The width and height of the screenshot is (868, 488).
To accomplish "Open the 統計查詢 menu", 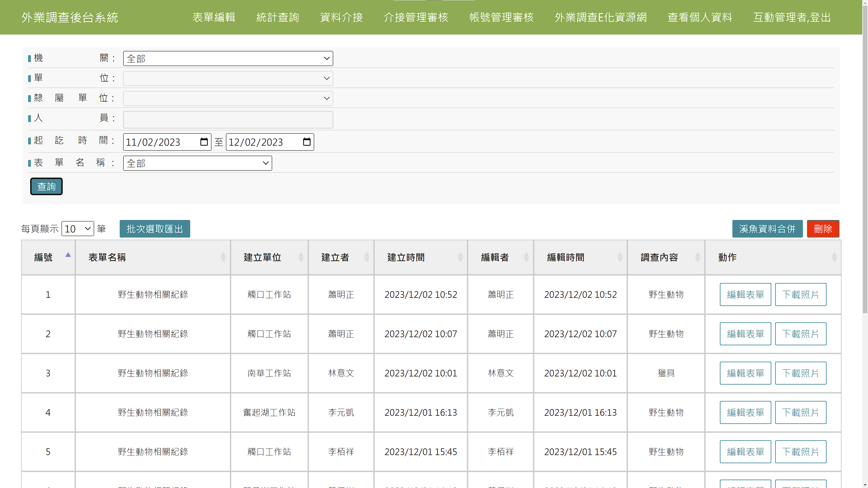I will (x=278, y=17).
